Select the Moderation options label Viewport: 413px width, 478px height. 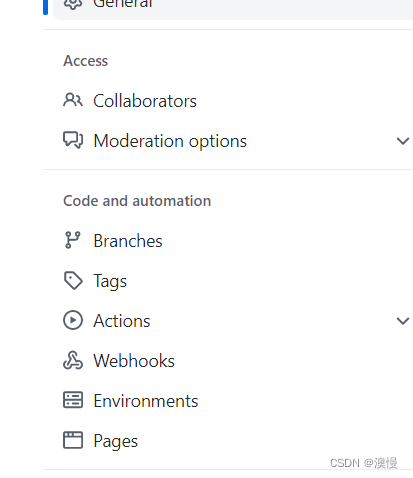click(x=170, y=141)
